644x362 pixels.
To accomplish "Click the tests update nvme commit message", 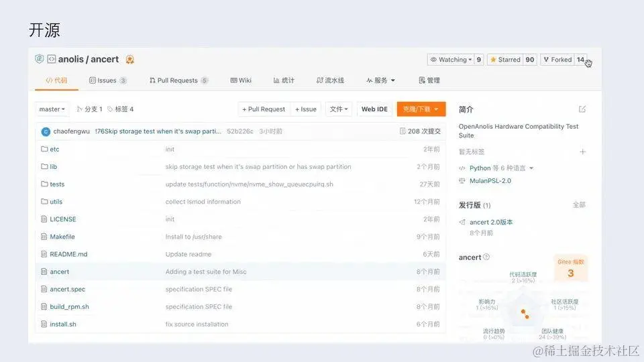I will (250, 184).
